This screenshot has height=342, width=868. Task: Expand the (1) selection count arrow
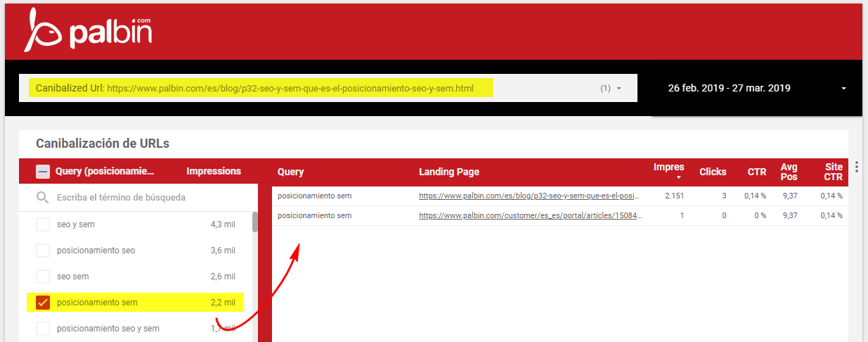click(x=619, y=89)
